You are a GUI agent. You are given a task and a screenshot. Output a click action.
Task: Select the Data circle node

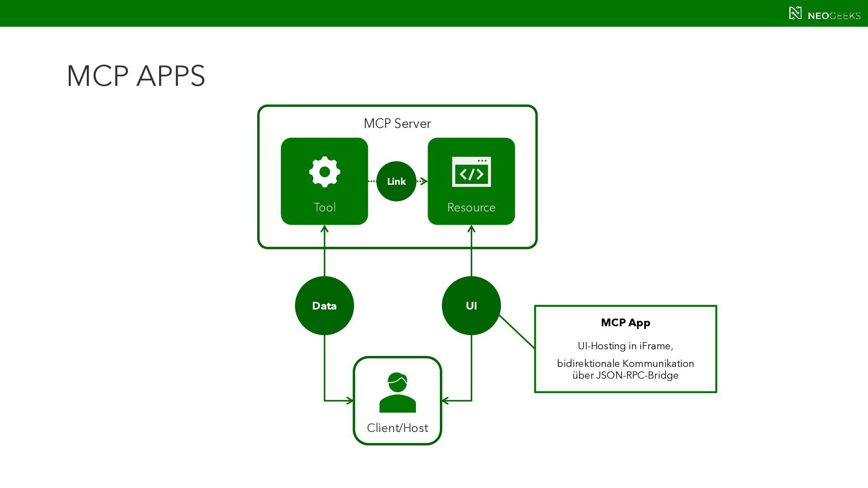point(324,306)
